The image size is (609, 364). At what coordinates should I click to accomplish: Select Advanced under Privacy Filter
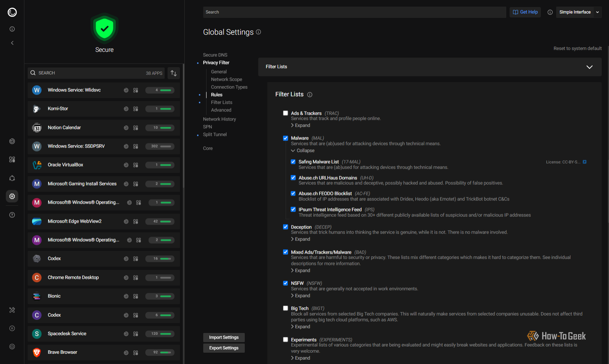(221, 110)
